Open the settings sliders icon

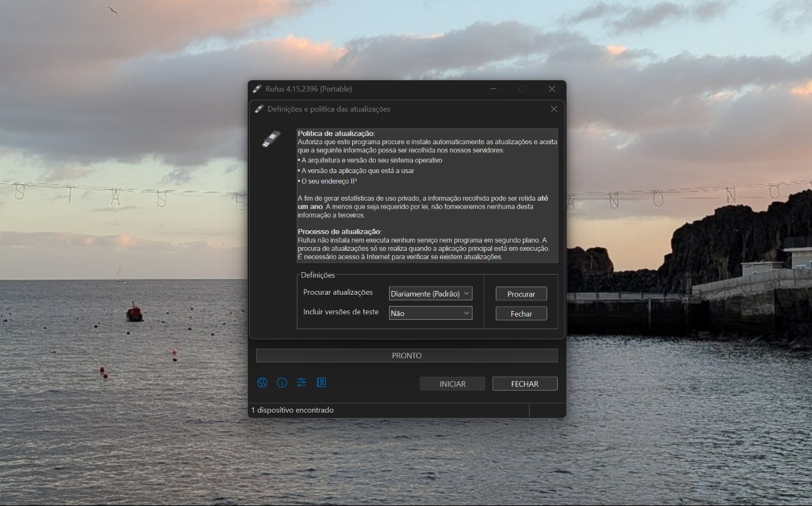click(302, 382)
